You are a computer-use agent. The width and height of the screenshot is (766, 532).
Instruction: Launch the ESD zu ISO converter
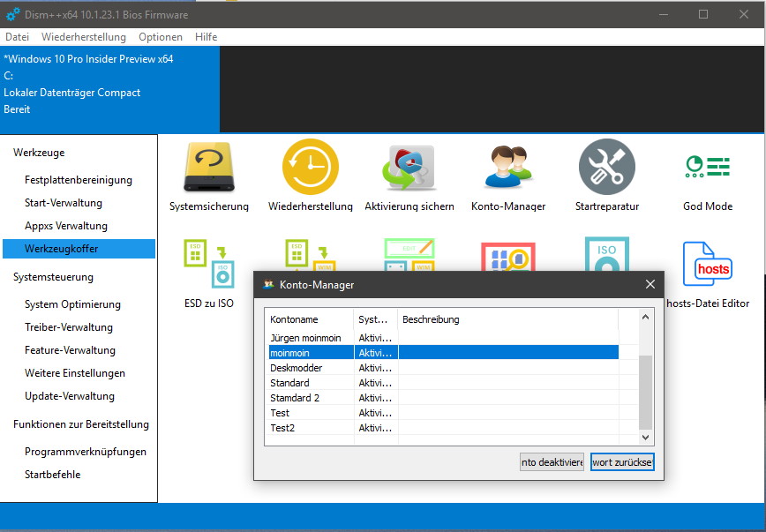[x=209, y=273]
